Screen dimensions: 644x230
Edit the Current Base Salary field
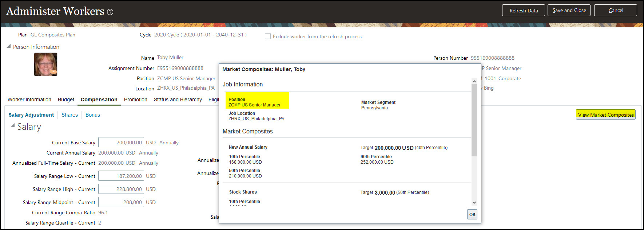[x=121, y=143]
